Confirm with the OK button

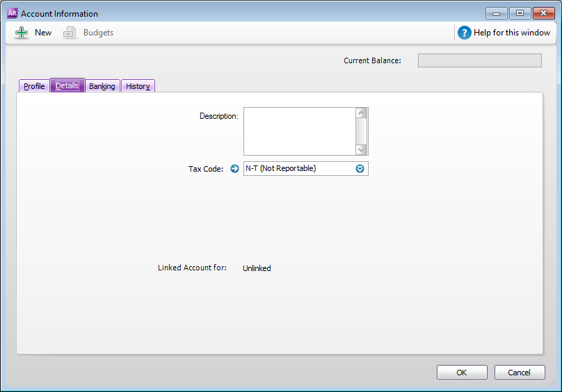462,373
